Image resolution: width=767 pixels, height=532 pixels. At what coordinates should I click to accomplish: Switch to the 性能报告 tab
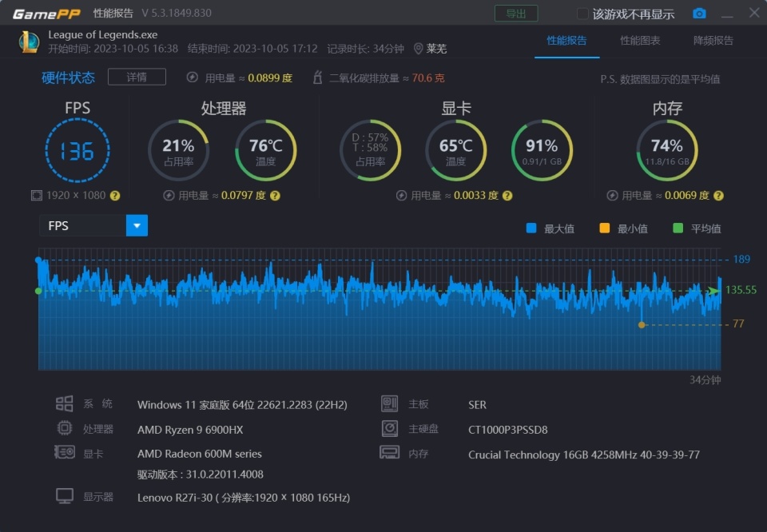[x=567, y=41]
